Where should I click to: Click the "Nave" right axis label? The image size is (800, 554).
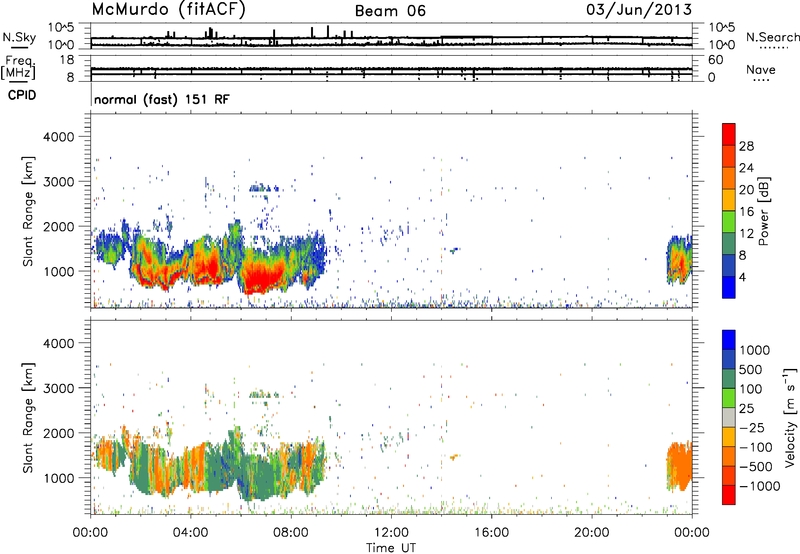coord(761,69)
